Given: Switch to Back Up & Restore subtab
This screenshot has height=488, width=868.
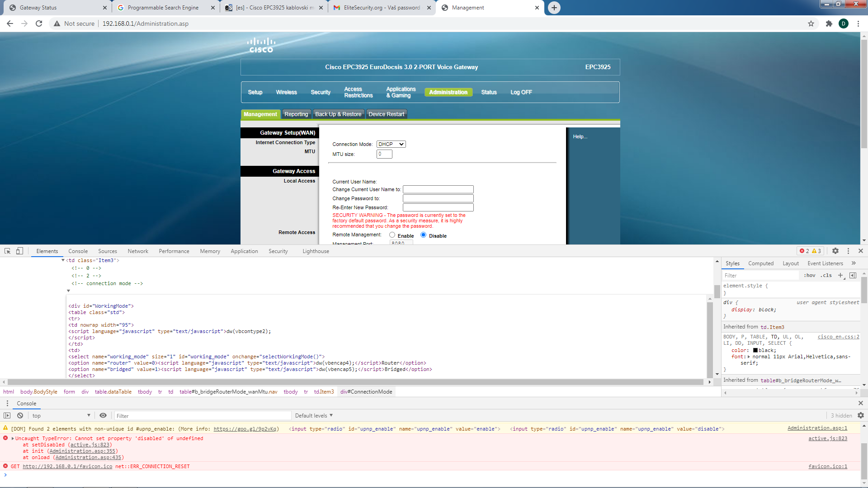Looking at the screenshot, I should click(338, 114).
